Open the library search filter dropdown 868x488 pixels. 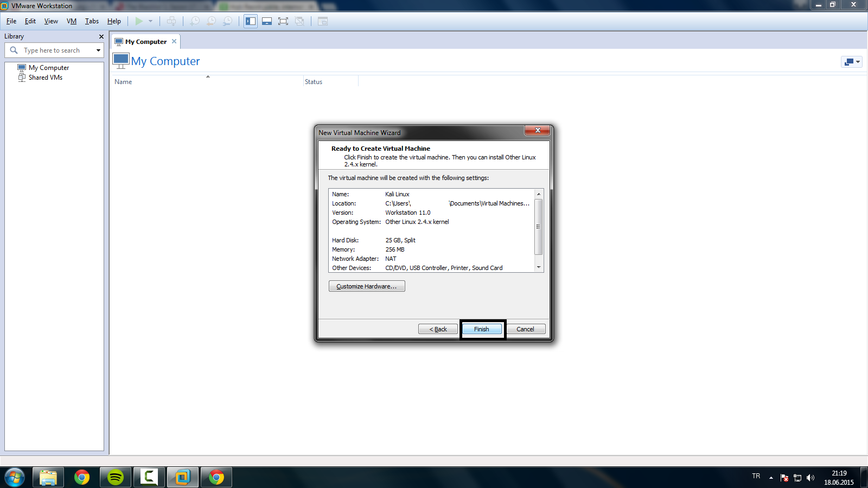[x=98, y=50]
